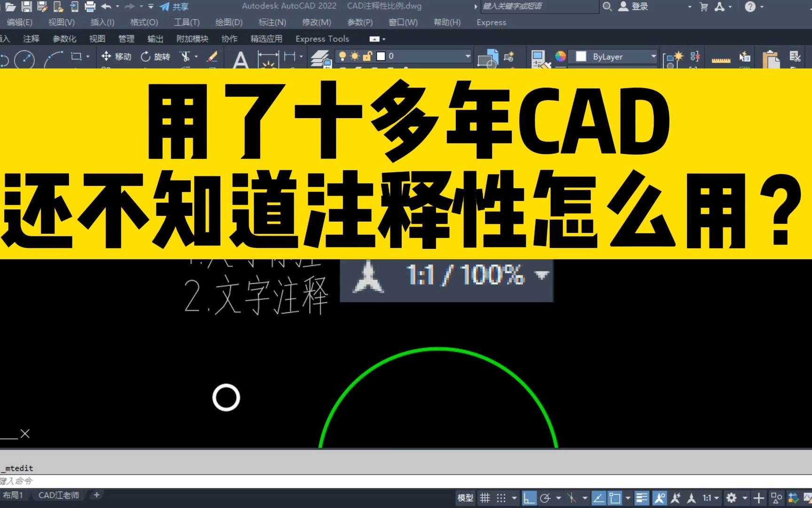Open the Autodesk App Store cart icon
Viewport: 812px width, 508px height.
703,7
